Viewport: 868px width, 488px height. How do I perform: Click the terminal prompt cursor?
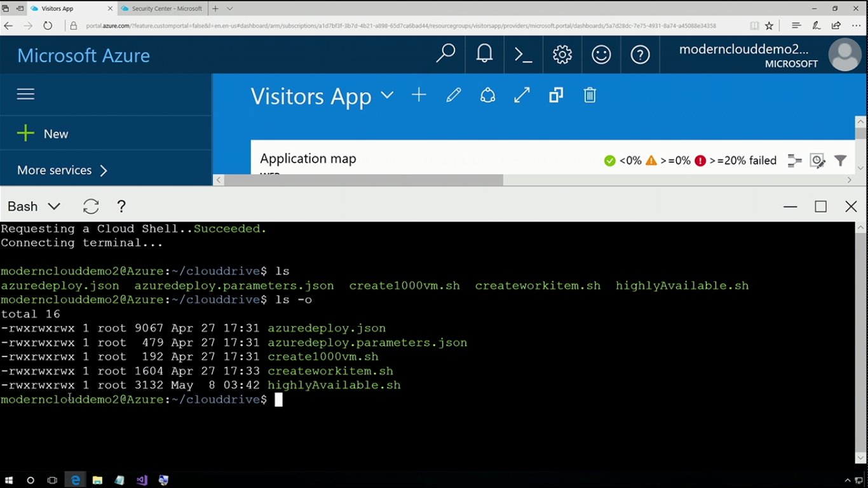[278, 399]
